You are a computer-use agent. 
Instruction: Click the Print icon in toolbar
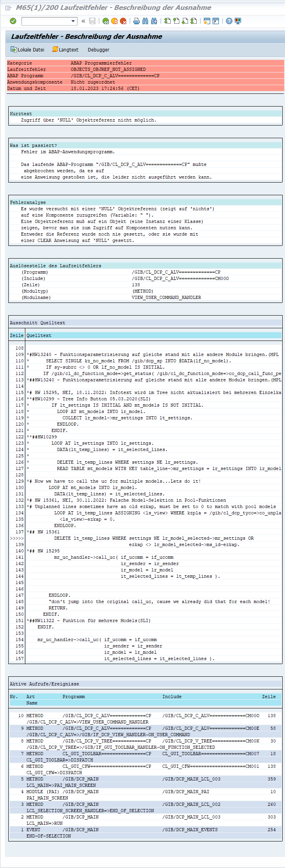coord(137,21)
